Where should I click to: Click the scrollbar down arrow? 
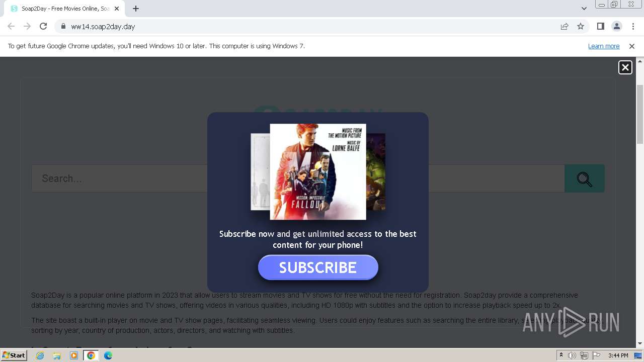(x=640, y=344)
